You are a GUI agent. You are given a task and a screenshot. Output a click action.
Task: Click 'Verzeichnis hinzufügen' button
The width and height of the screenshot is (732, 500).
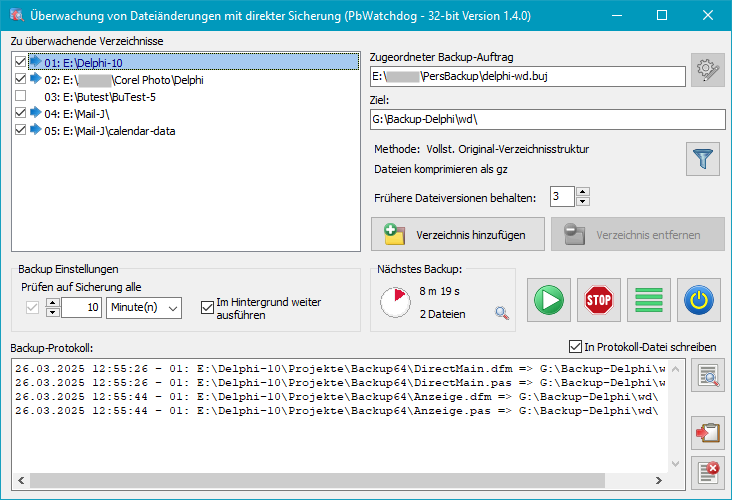coord(458,234)
